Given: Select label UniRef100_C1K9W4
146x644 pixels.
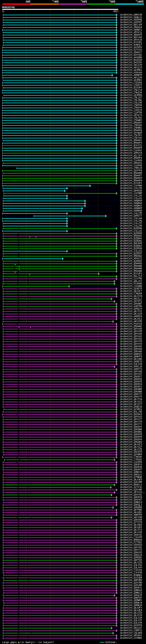Looking at the screenshot, I should click(x=131, y=186).
